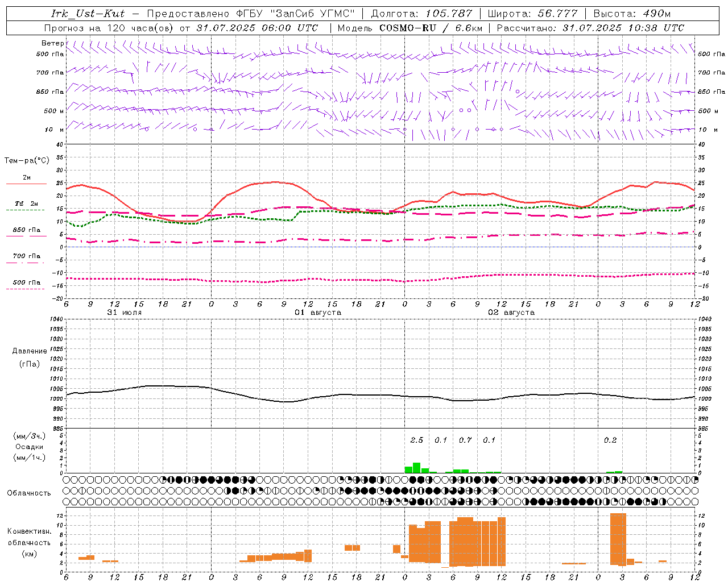Click the 0.7 precipitation value

coord(465,440)
